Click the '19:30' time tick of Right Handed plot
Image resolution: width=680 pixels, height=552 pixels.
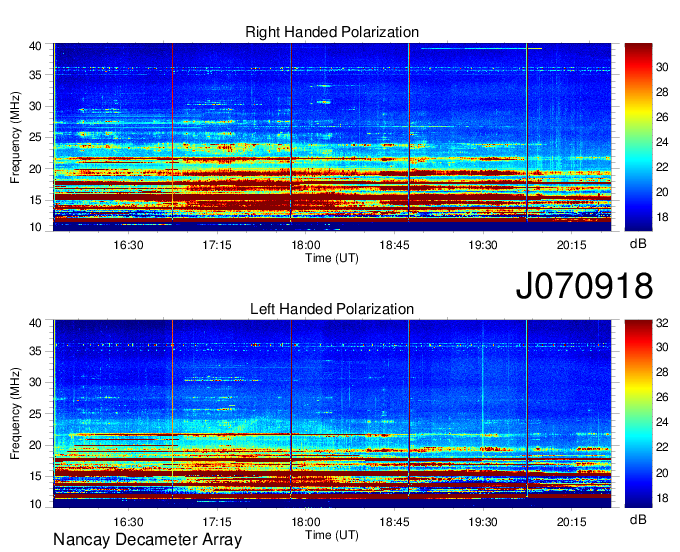click(x=483, y=245)
